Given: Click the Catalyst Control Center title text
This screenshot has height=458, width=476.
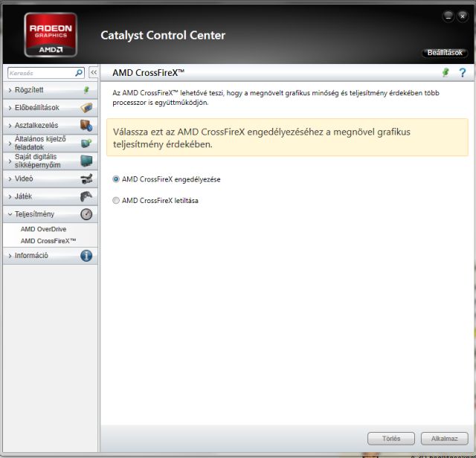Looking at the screenshot, I should pos(163,36).
